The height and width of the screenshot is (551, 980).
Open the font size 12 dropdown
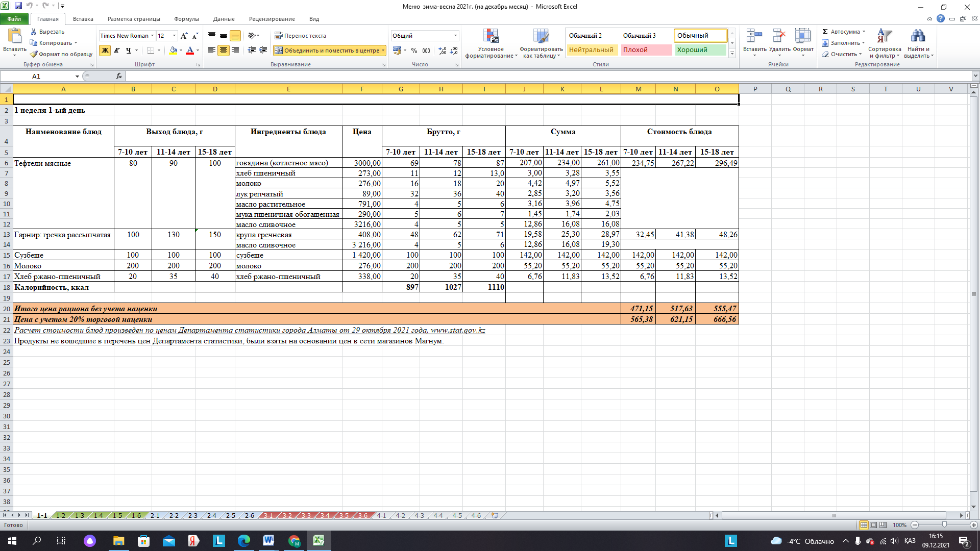tap(175, 36)
